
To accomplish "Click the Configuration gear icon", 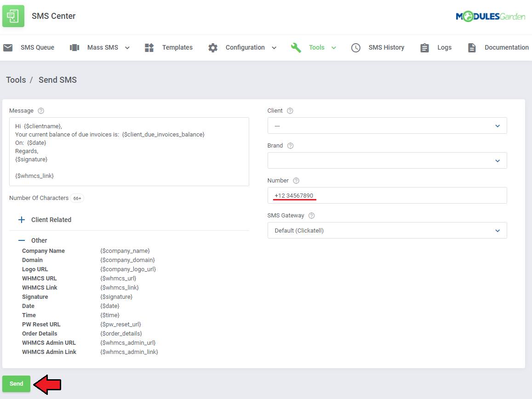I will [x=213, y=47].
